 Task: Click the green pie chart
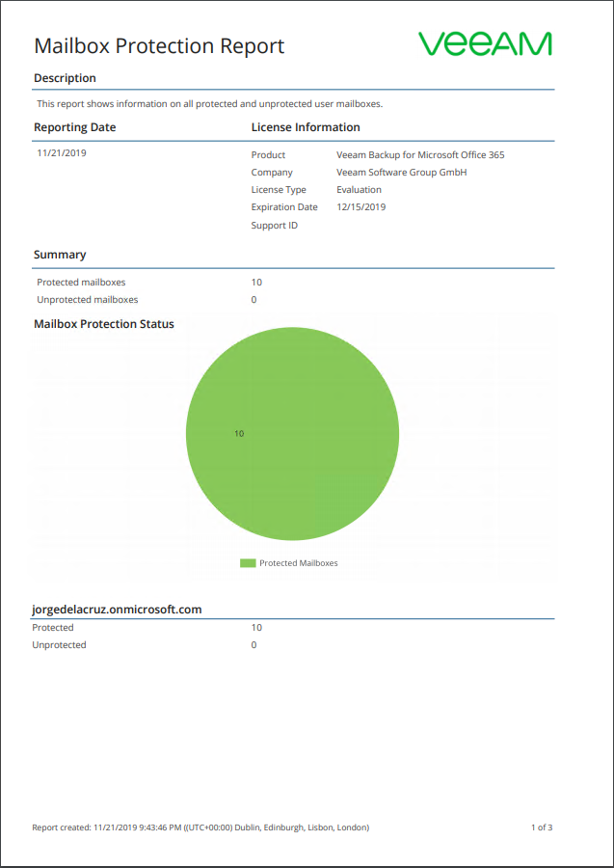292,433
